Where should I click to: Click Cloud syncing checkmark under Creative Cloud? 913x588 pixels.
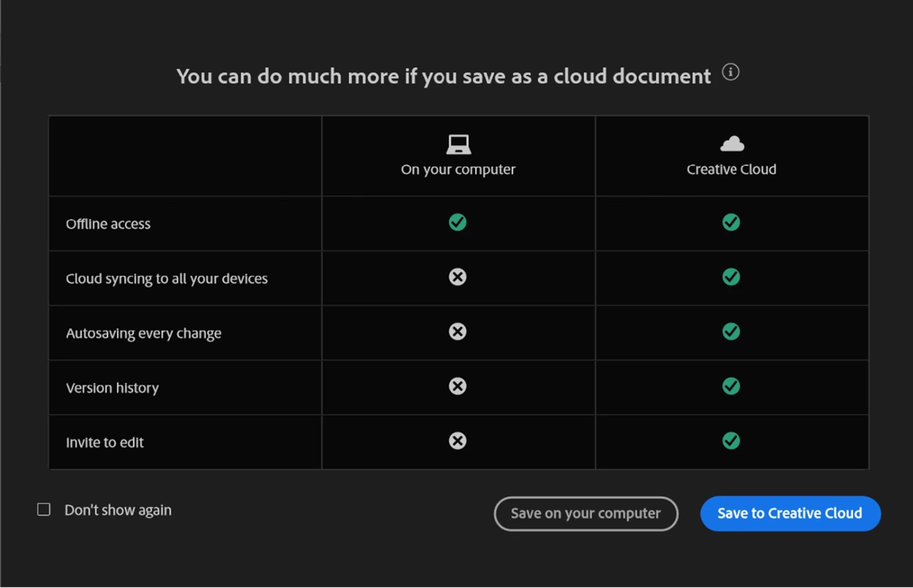tap(731, 277)
